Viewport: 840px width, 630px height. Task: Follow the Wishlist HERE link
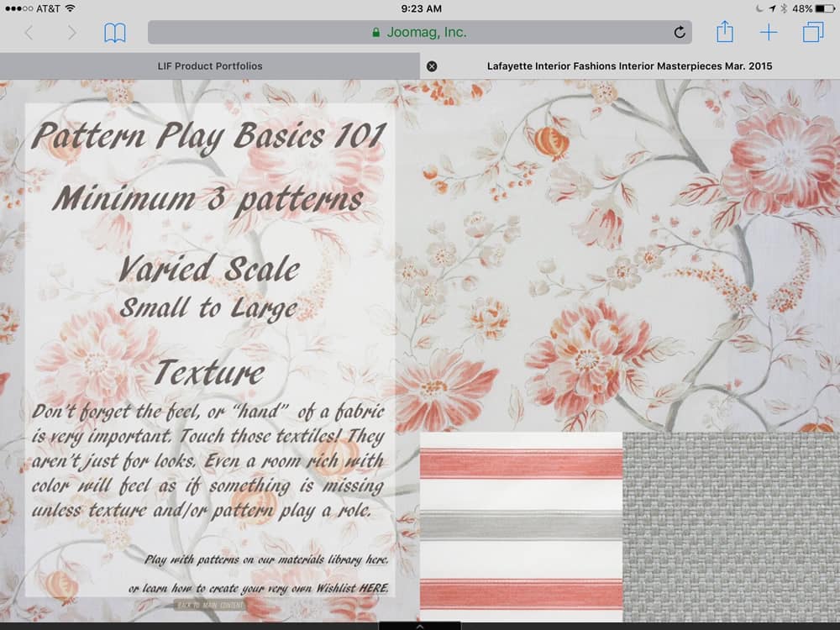click(x=374, y=588)
